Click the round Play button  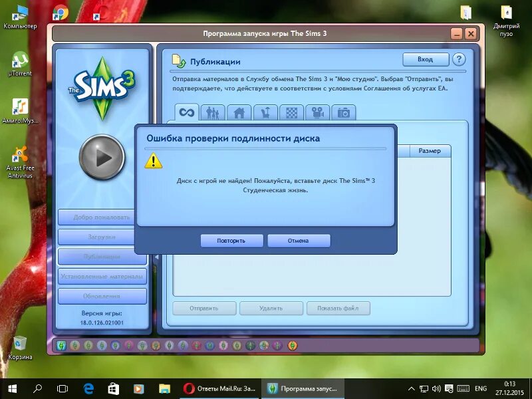tap(102, 158)
